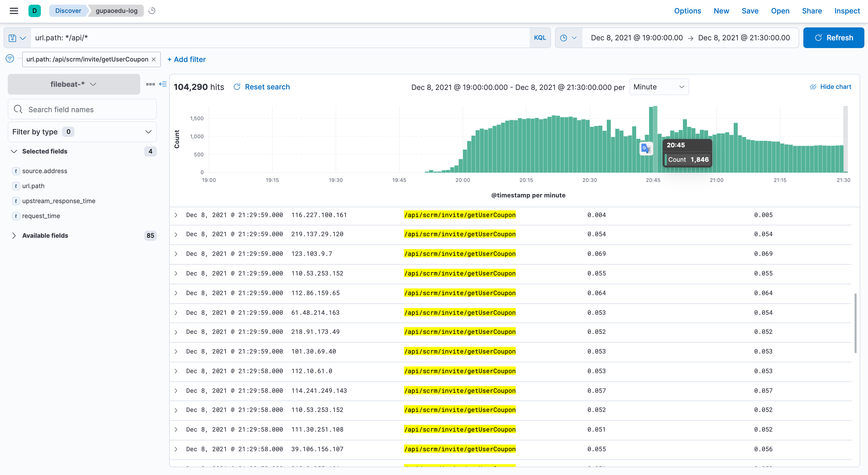Click Add filter
This screenshot has width=868, height=475.
coord(186,60)
